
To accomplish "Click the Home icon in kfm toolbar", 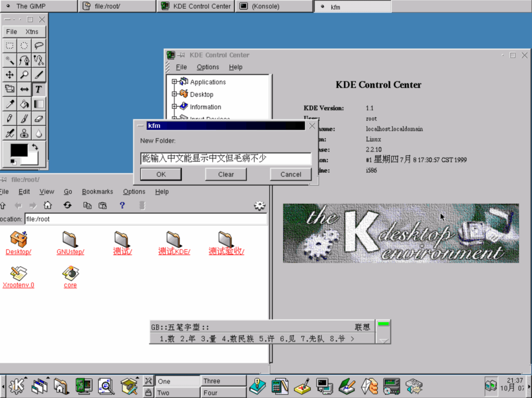I will tap(47, 205).
